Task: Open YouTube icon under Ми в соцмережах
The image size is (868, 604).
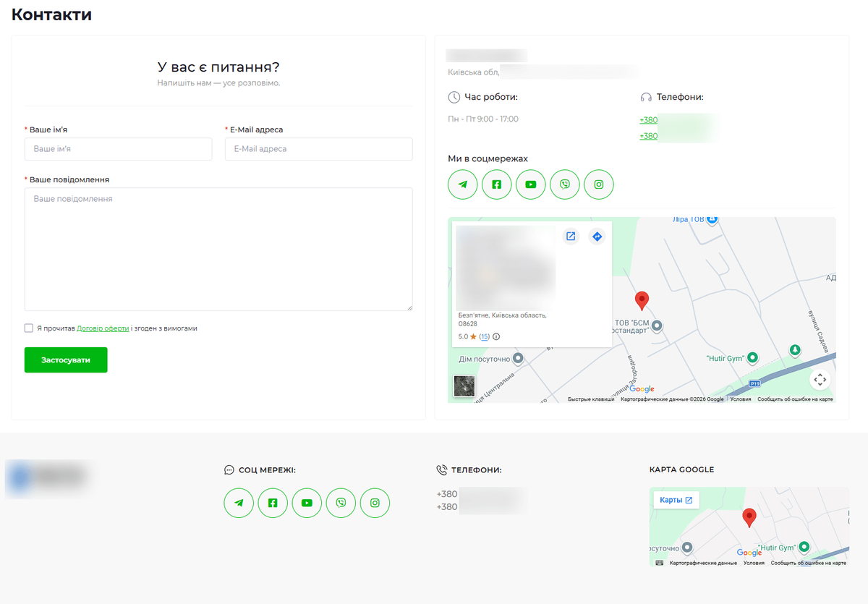Action: point(531,184)
